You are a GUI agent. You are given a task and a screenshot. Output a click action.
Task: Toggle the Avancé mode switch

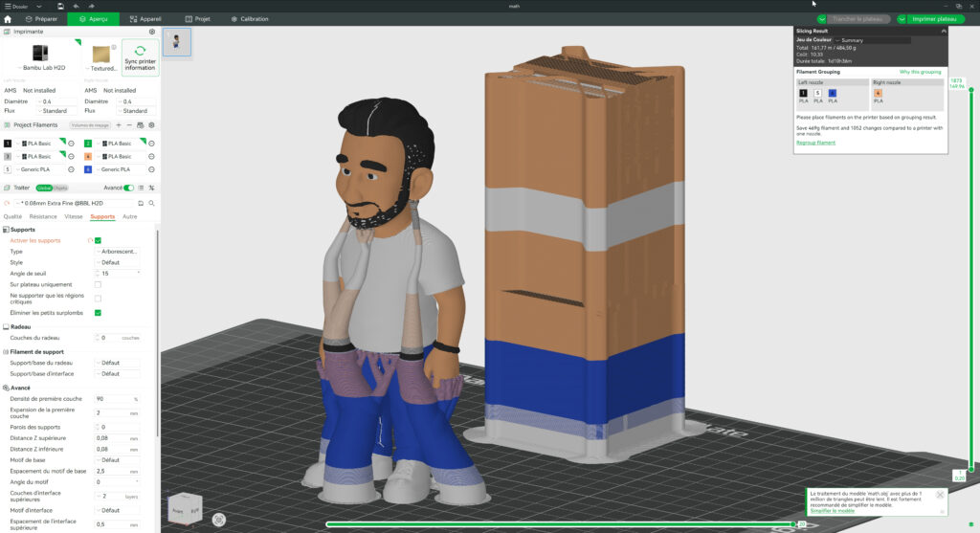[x=128, y=188]
